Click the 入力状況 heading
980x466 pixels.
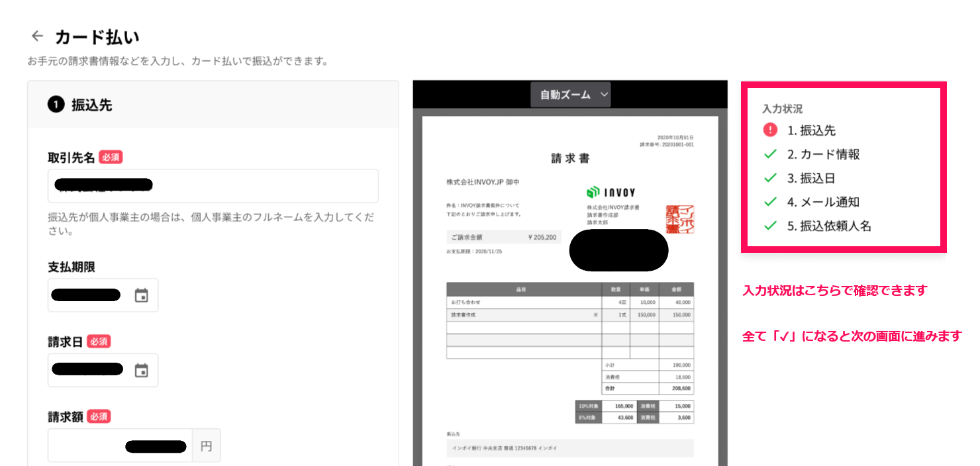[x=782, y=109]
